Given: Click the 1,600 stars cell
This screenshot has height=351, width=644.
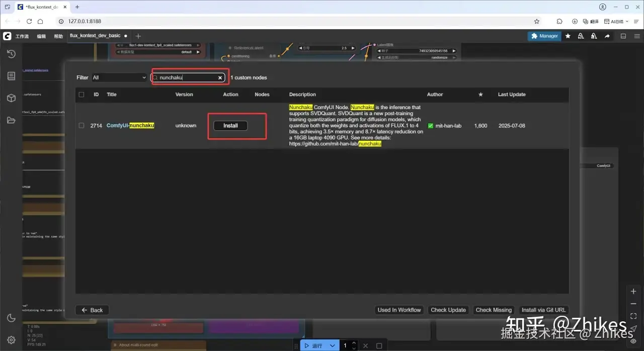Looking at the screenshot, I should [x=480, y=126].
